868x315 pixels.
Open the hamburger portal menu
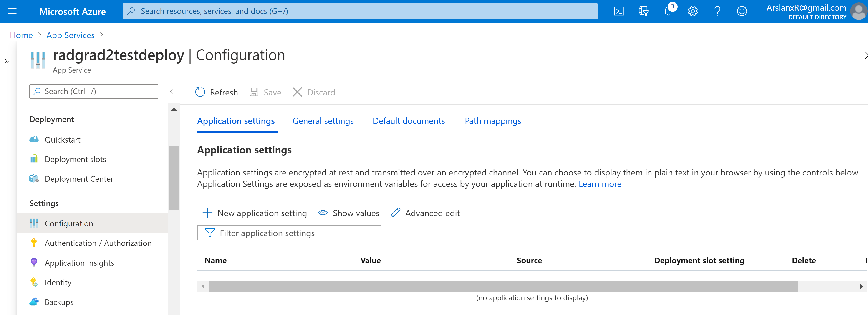(12, 11)
